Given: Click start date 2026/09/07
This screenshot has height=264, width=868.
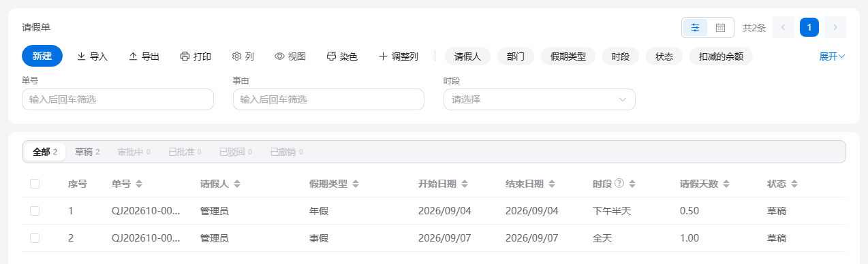Looking at the screenshot, I should tap(445, 238).
